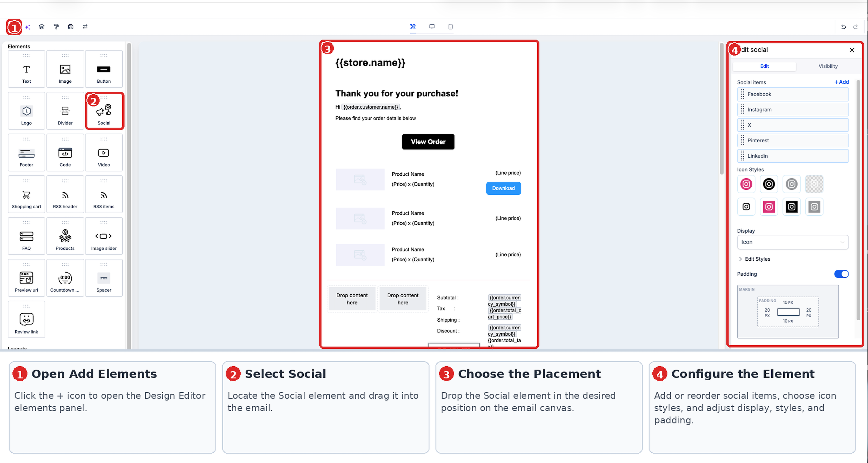
Task: Click the second Drop content here zone
Action: (403, 299)
